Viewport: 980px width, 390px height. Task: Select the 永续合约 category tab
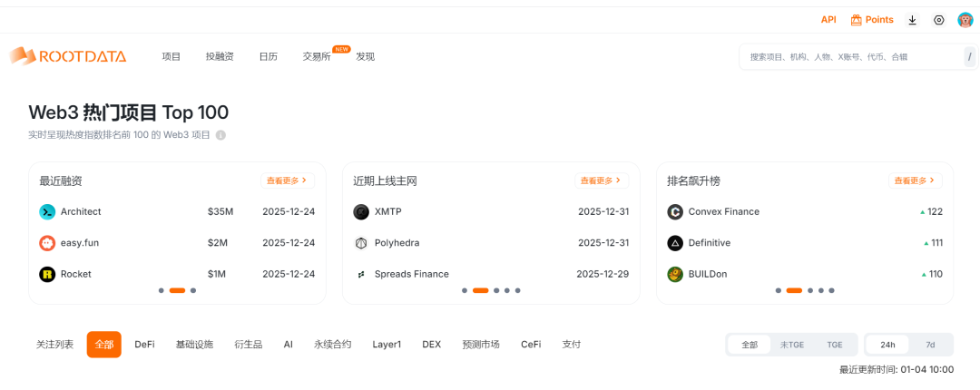tap(332, 345)
